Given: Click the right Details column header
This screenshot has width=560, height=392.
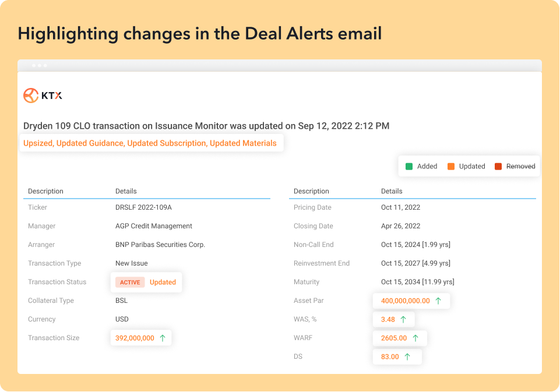Looking at the screenshot, I should pos(392,191).
